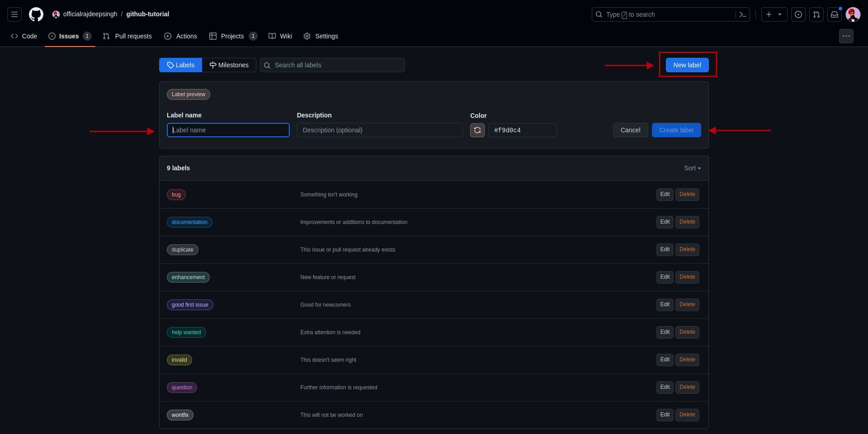Delete the duplicate label
The height and width of the screenshot is (434, 868).
coord(687,250)
